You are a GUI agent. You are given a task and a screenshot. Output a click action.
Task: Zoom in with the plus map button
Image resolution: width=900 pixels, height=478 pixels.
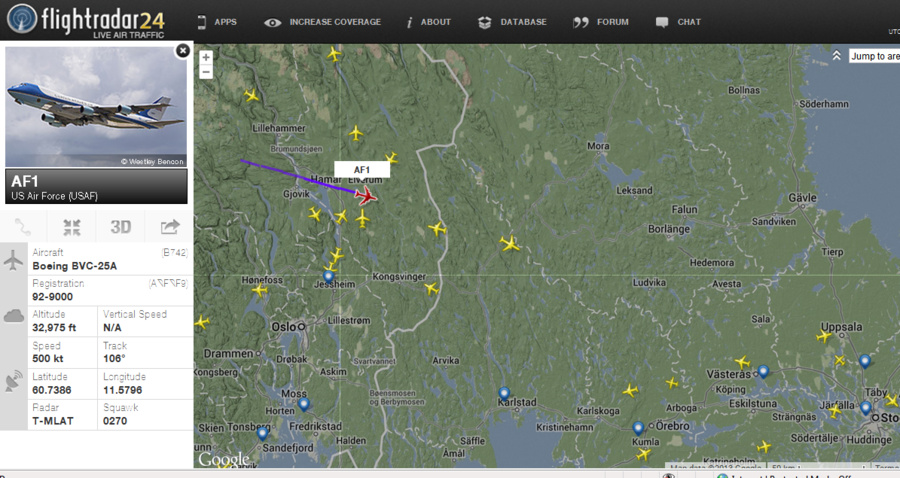[x=206, y=58]
